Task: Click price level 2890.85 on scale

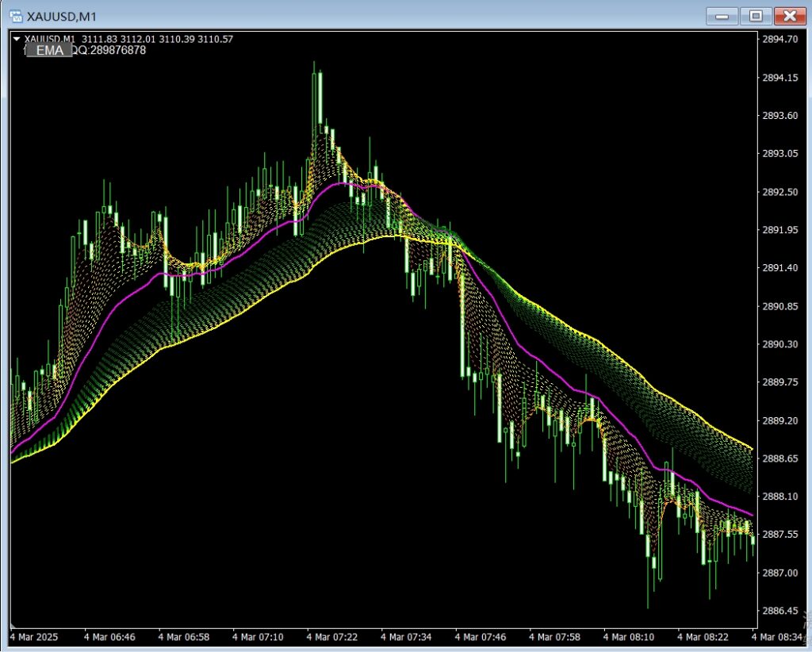Action: coord(780,306)
